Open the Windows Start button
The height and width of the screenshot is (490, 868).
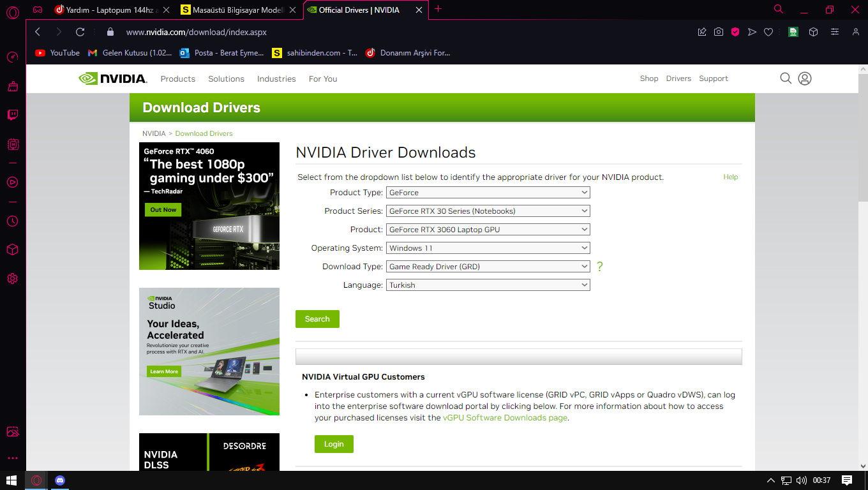11,480
